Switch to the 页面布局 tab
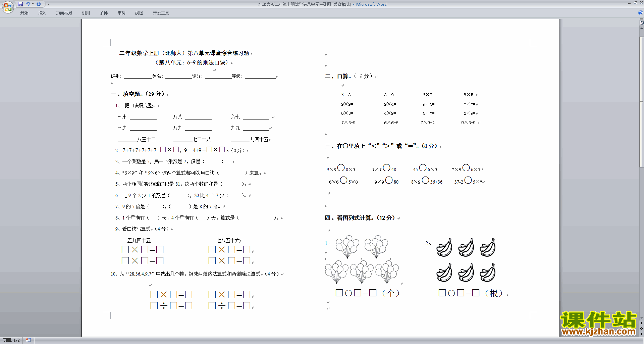 (x=64, y=13)
